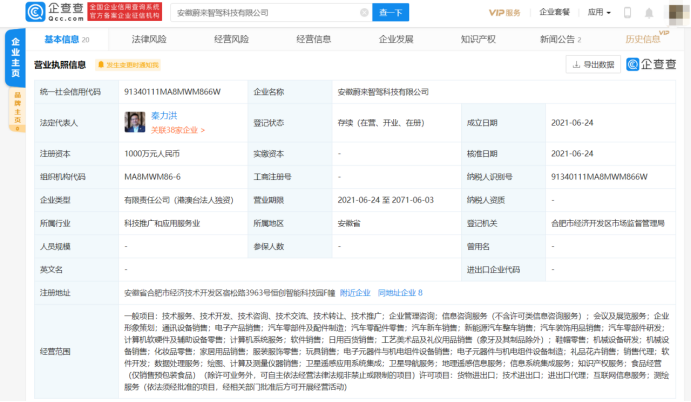Screen dimensions: 691x402
Task: Click the 导出数据 download button
Action: [x=593, y=64]
